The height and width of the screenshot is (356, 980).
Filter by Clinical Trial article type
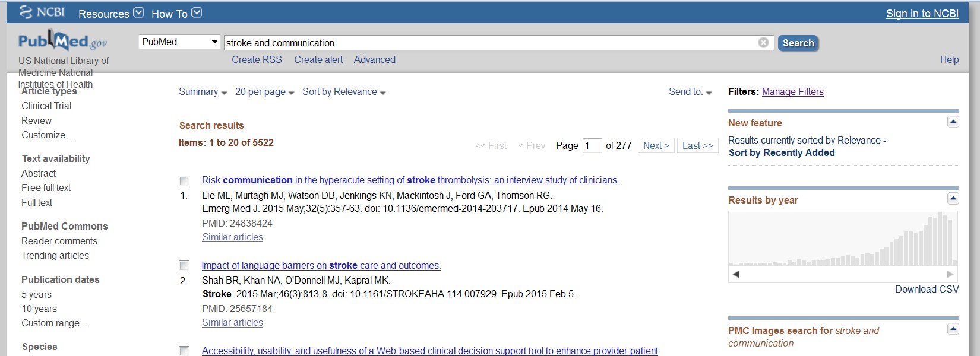[46, 106]
